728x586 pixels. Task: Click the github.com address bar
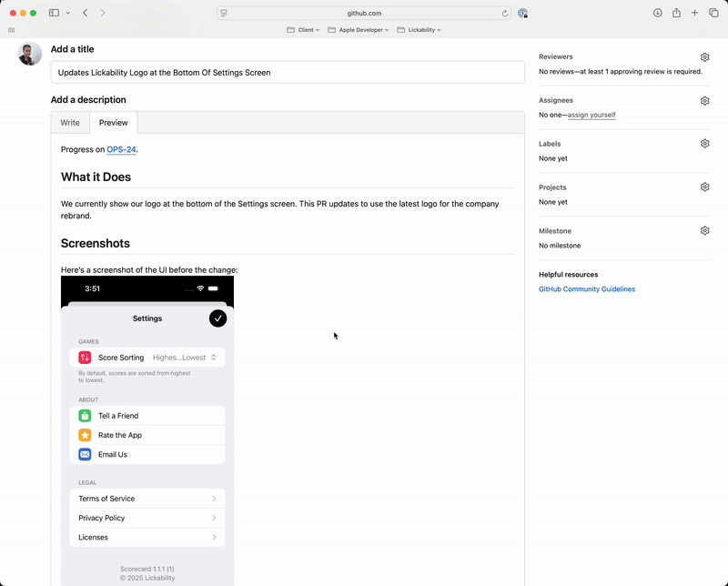coord(364,13)
